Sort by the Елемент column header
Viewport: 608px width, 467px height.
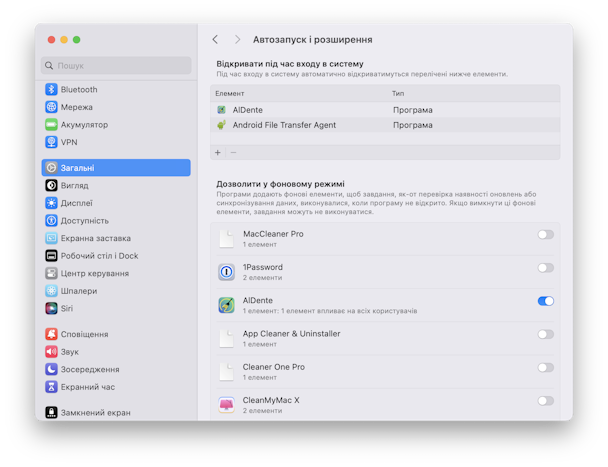tap(230, 93)
